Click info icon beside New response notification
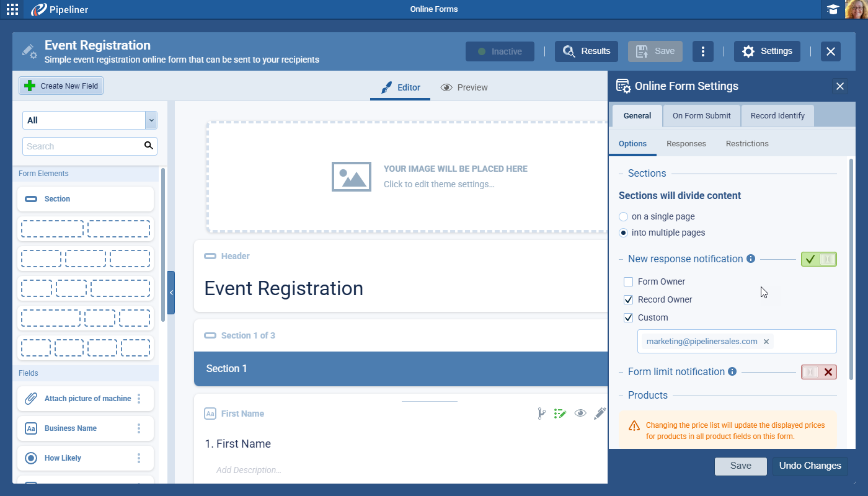This screenshot has width=868, height=496. tap(751, 259)
